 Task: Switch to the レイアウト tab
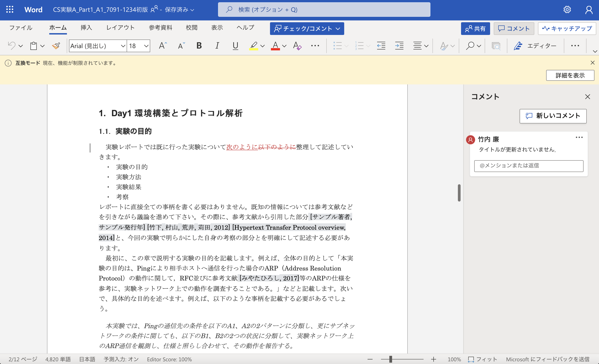[x=120, y=27]
